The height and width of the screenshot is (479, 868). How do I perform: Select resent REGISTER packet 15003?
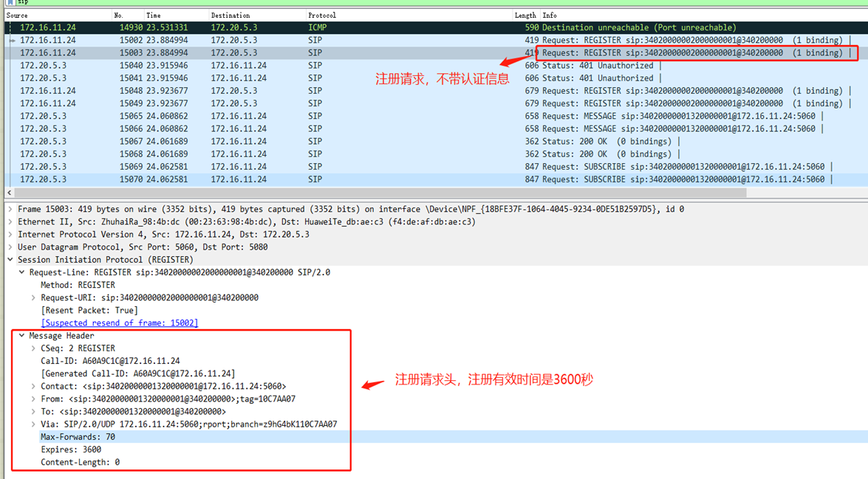[x=436, y=53]
